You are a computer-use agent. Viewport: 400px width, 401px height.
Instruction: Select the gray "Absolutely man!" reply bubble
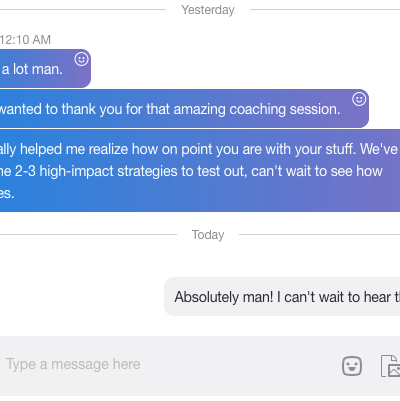point(282,296)
